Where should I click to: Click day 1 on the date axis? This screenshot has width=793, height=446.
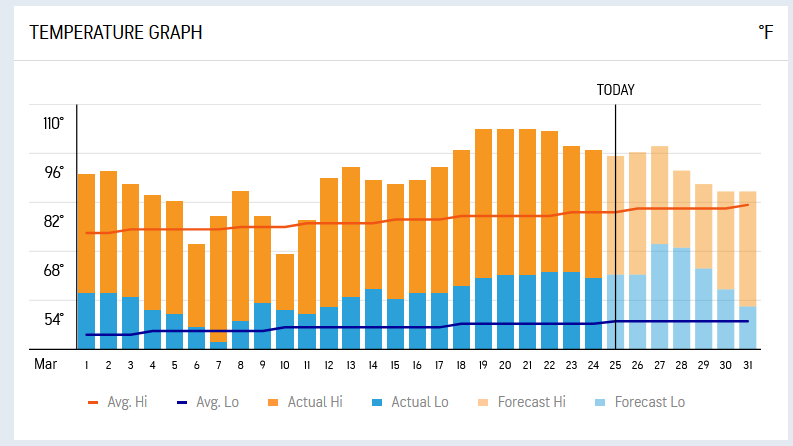(x=86, y=365)
